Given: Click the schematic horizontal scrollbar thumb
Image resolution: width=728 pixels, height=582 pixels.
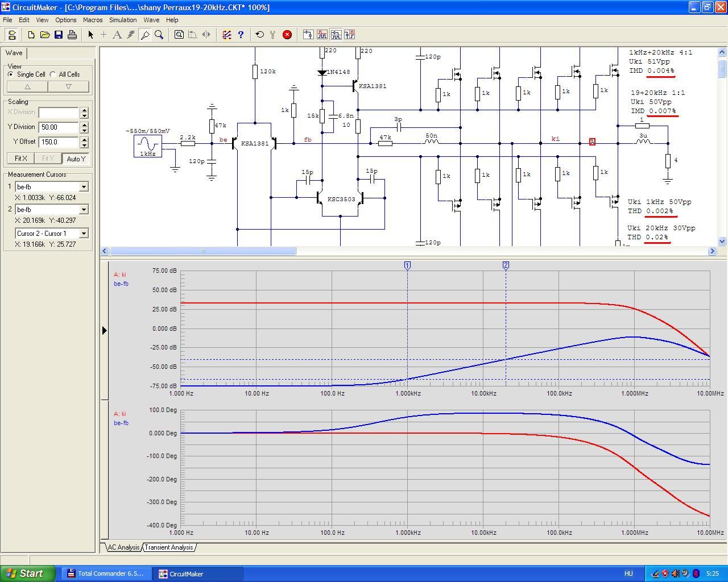Looking at the screenshot, I should [x=202, y=251].
